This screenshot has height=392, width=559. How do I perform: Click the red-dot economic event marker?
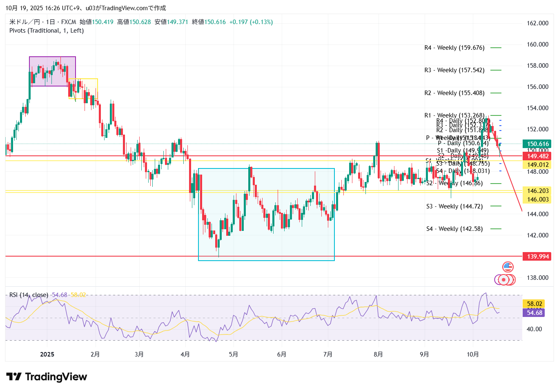[504, 280]
